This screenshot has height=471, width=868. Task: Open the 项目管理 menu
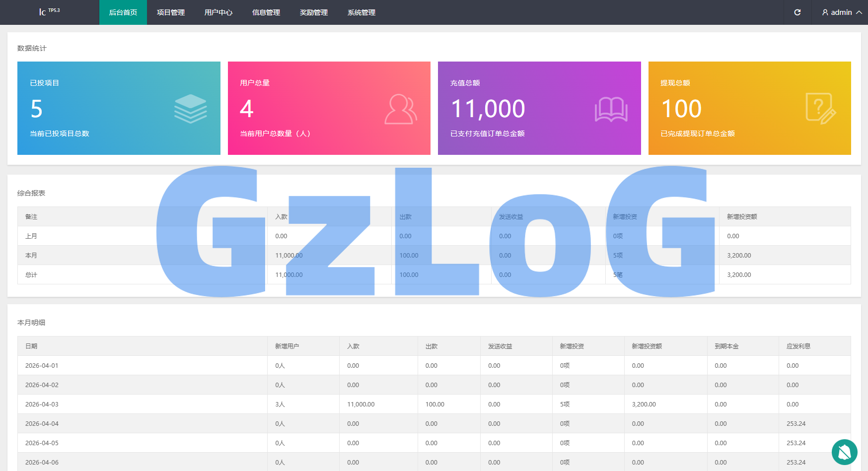point(171,12)
